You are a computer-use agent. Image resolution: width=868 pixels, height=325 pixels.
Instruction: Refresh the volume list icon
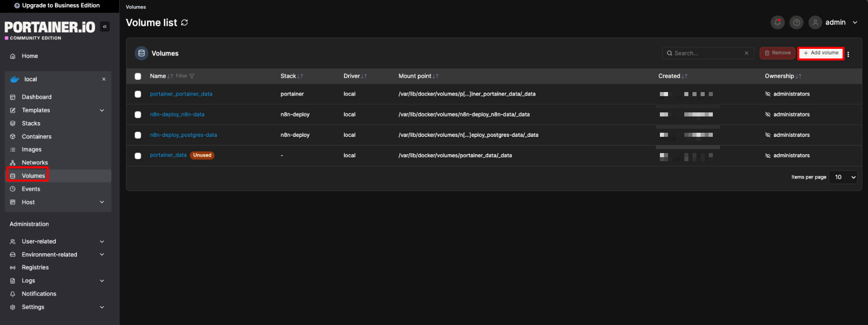(x=185, y=23)
